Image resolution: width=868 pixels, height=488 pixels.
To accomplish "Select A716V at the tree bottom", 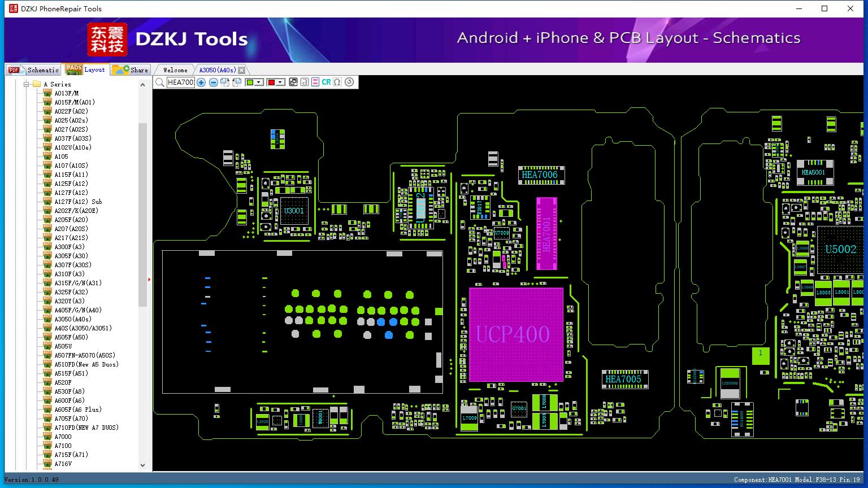I will pyautogui.click(x=63, y=464).
